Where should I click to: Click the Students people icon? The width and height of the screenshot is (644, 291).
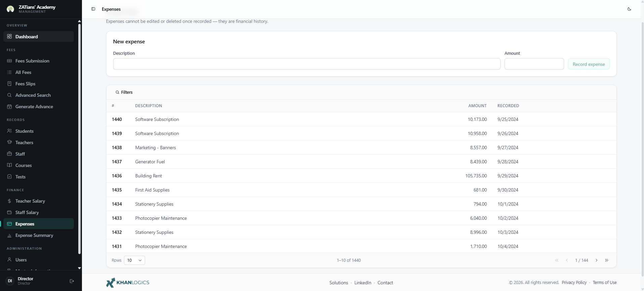[9, 131]
